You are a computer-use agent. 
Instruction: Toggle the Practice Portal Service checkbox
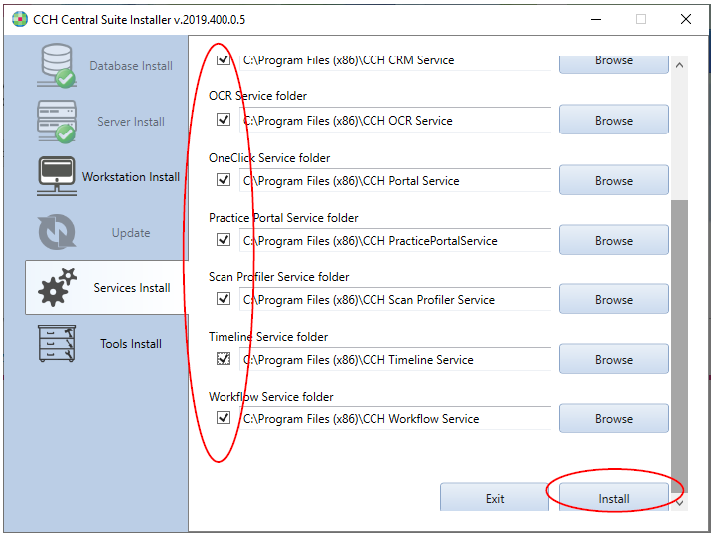(223, 239)
